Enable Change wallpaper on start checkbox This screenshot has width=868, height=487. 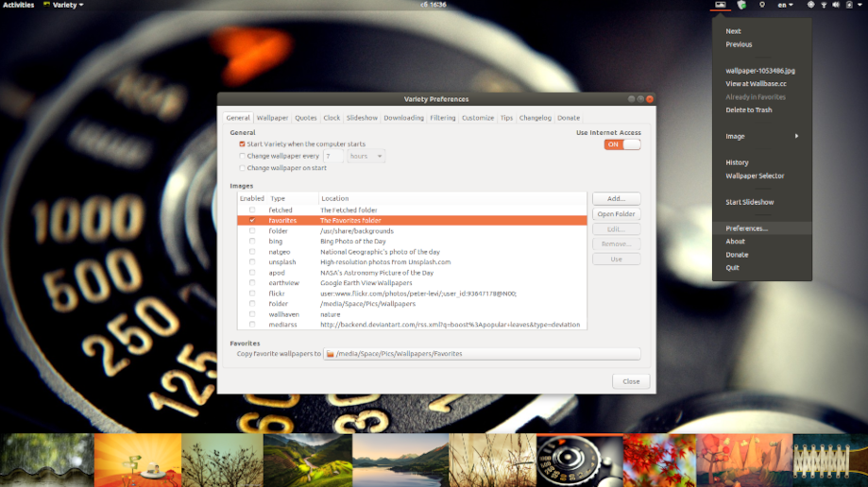pyautogui.click(x=243, y=168)
